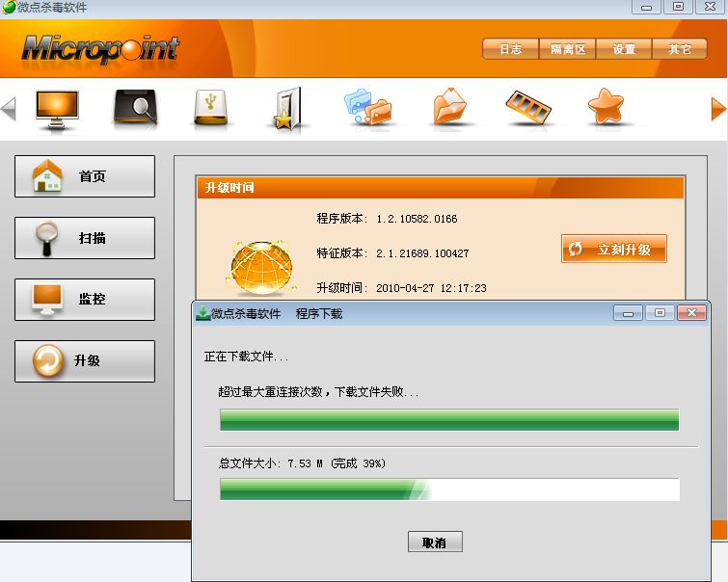Image resolution: width=728 pixels, height=582 pixels.
Task: Click the Micropoint logo
Action: point(100,49)
